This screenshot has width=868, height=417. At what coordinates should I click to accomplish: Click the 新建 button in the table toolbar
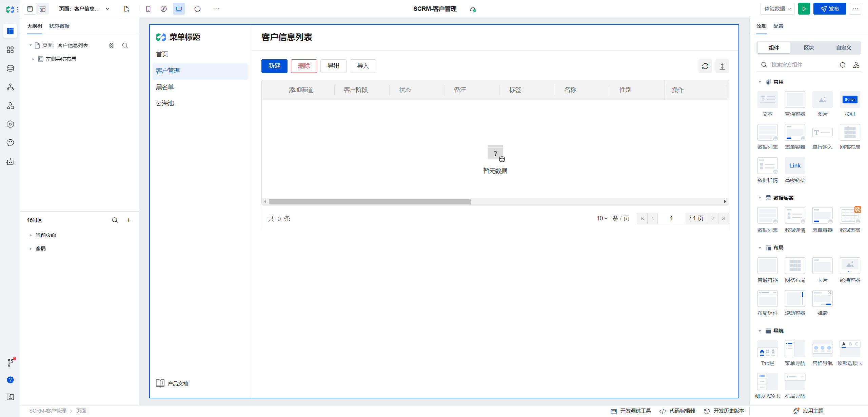[x=274, y=66]
